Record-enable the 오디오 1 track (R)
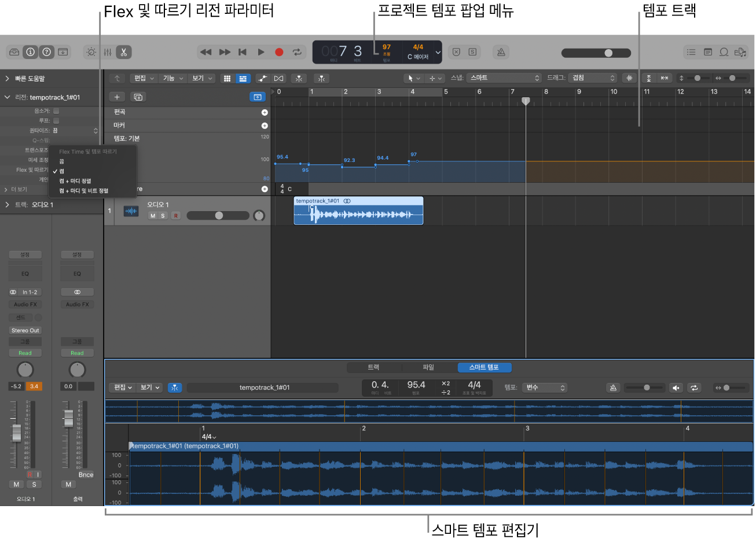756x546 pixels. pyautogui.click(x=176, y=216)
